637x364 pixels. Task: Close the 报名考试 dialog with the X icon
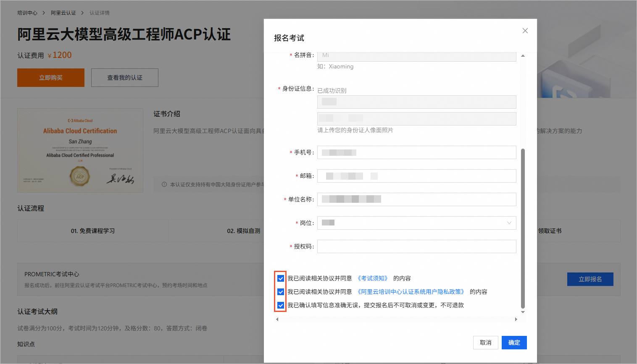pos(525,31)
